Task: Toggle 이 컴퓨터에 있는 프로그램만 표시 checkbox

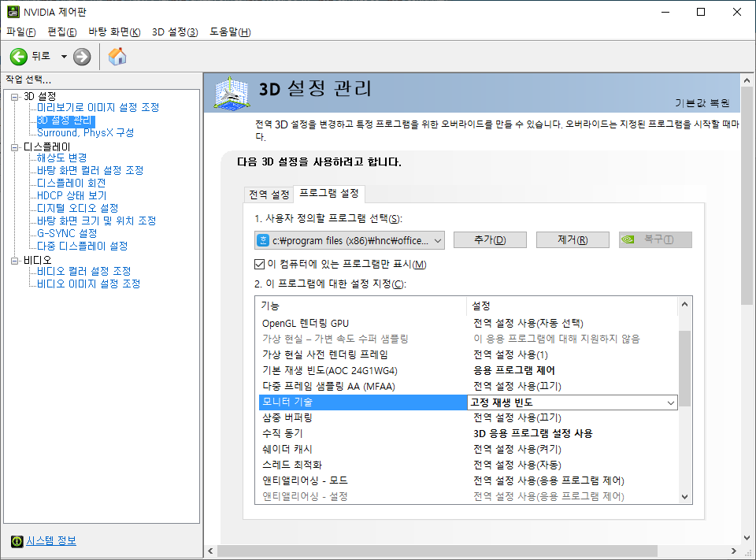Action: tap(259, 265)
